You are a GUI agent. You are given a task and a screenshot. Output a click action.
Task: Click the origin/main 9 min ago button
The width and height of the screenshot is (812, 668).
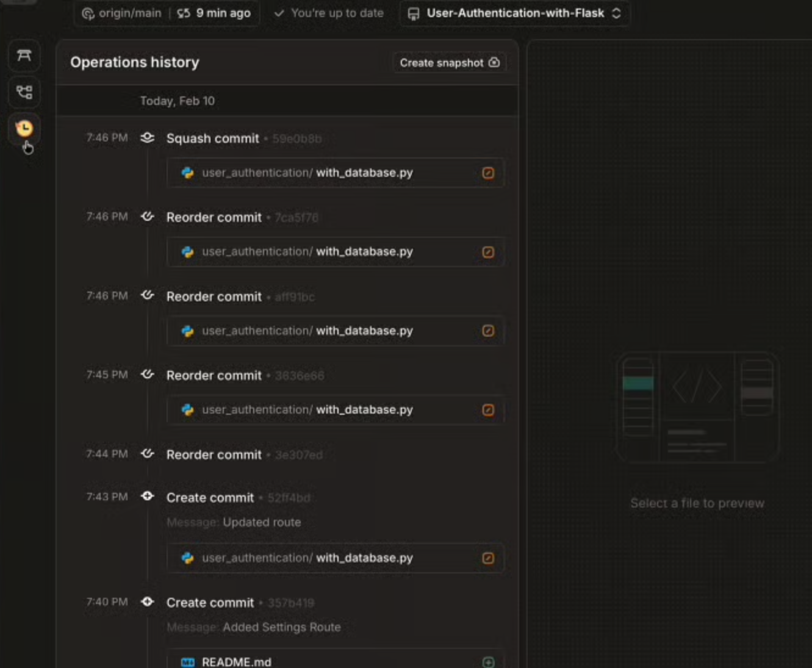point(167,13)
